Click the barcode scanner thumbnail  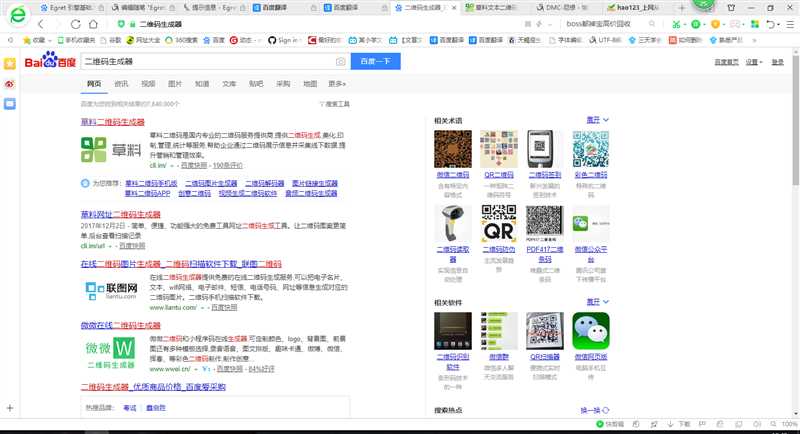coord(453,223)
